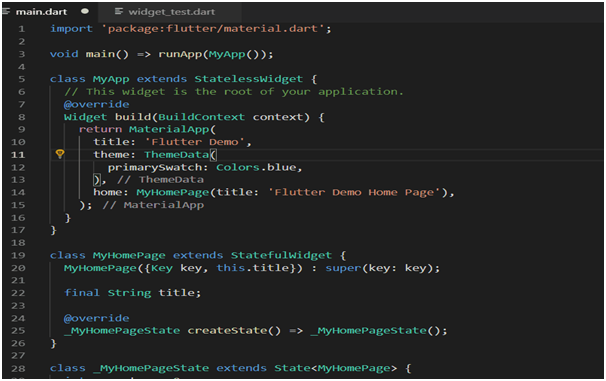Viewport: 606px width, 381px height.
Task: Click 'MyHomePage(title:' on line 14
Action: tap(197, 192)
